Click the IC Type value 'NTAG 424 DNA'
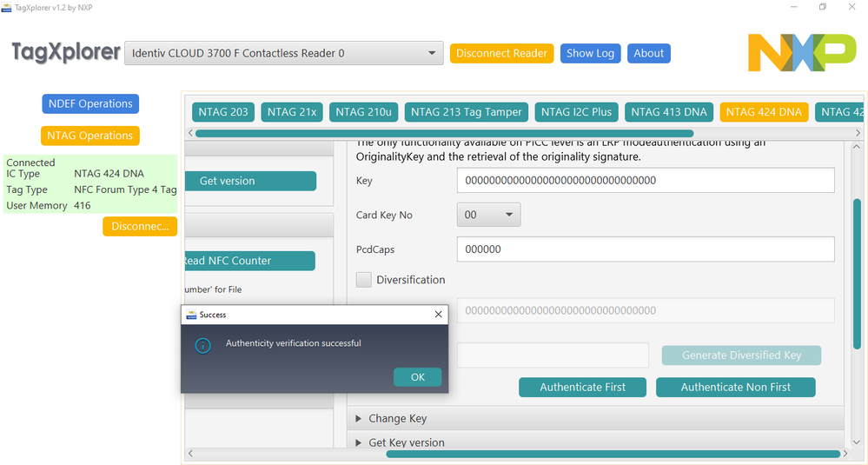868x465 pixels. coord(109,173)
